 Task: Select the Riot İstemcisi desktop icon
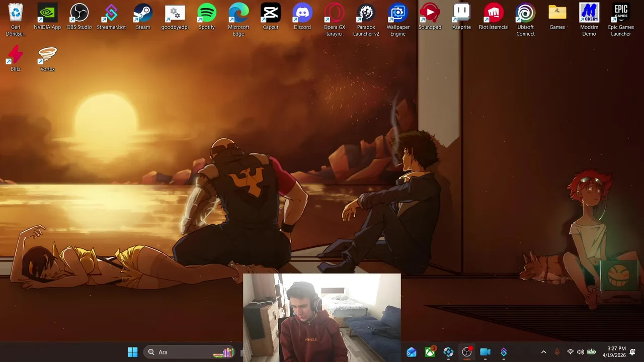[494, 17]
